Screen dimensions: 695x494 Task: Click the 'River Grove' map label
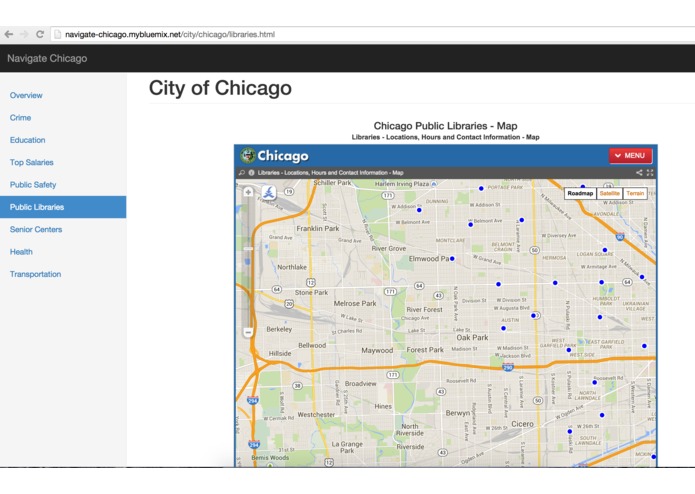(x=388, y=249)
